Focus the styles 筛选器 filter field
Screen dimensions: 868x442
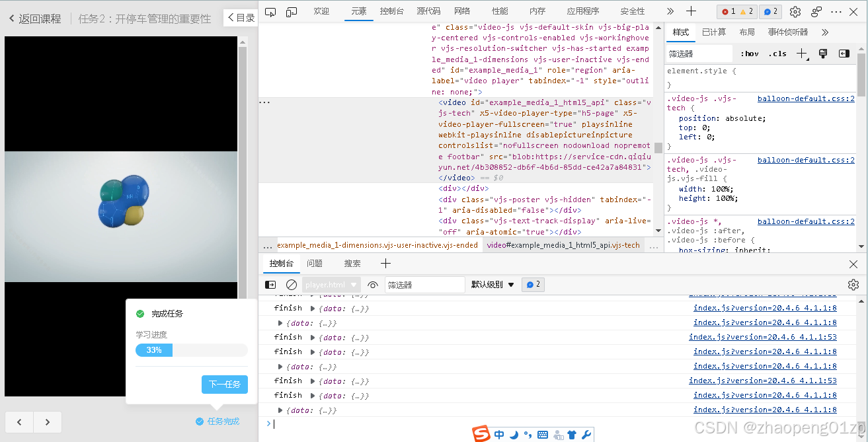click(x=699, y=54)
